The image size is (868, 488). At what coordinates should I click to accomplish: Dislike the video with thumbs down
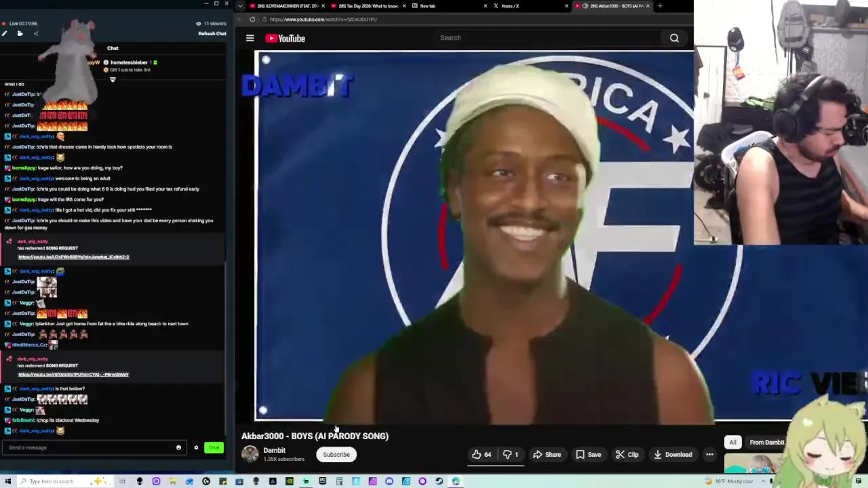(x=511, y=455)
